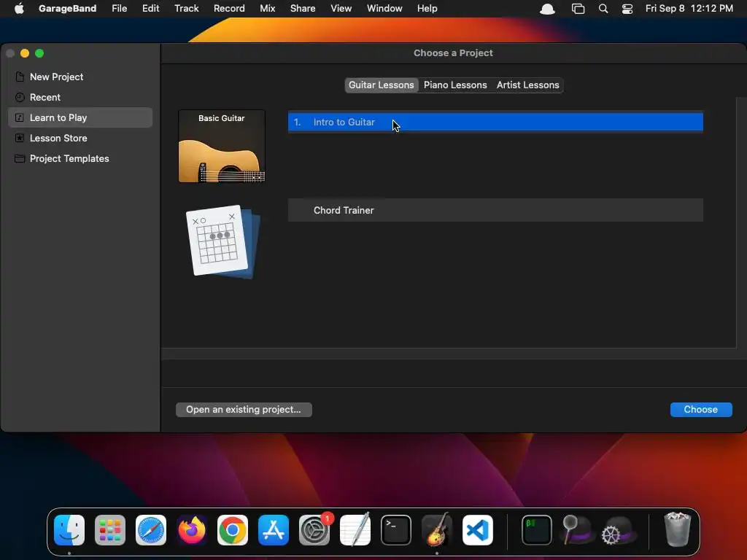Open the Record menu
This screenshot has width=747, height=560.
coord(229,9)
